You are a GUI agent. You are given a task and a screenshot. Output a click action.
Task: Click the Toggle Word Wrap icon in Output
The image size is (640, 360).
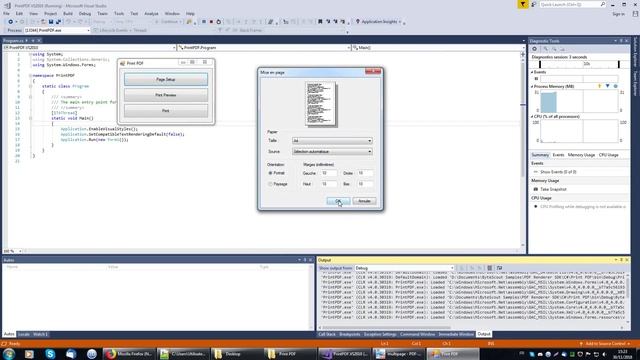click(x=499, y=268)
